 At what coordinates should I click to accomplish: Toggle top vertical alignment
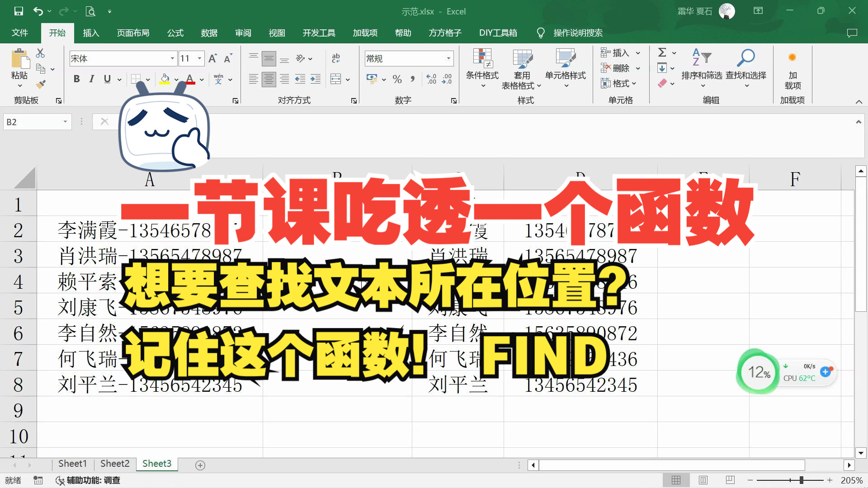(254, 58)
